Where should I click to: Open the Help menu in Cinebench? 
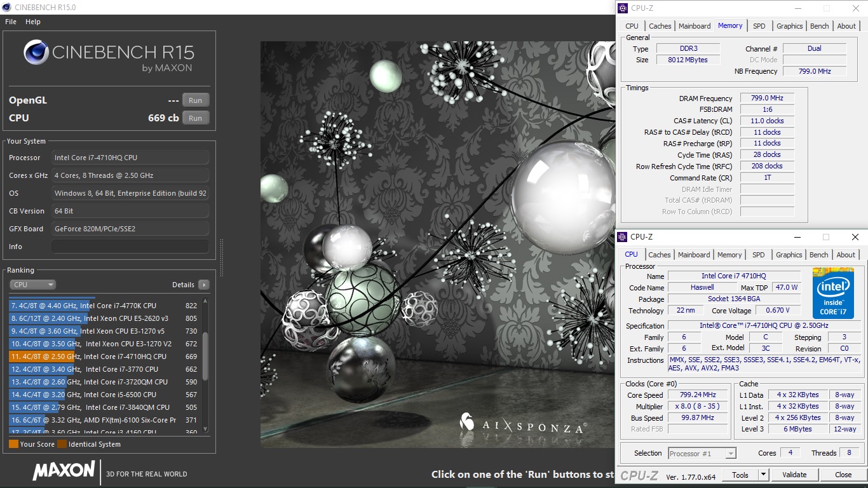(33, 22)
